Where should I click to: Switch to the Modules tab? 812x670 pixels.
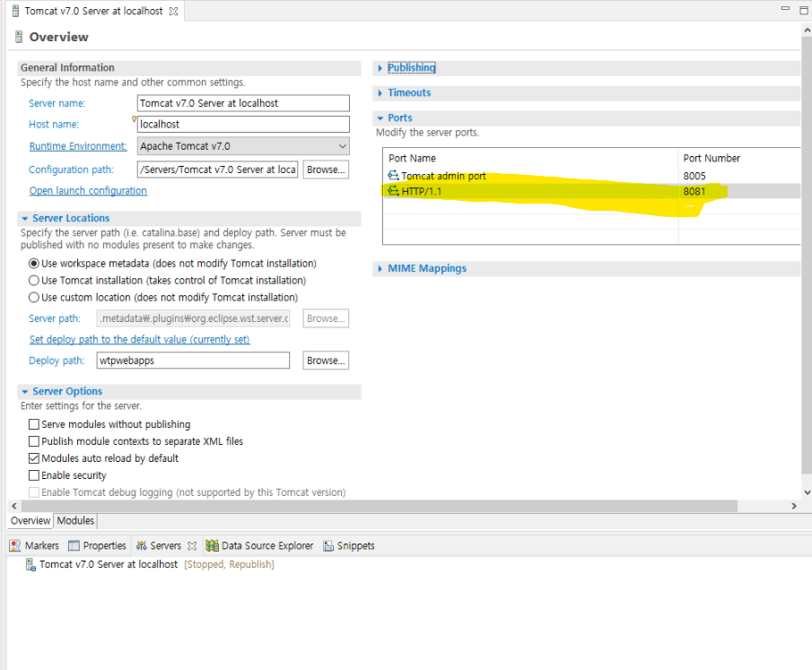point(75,521)
